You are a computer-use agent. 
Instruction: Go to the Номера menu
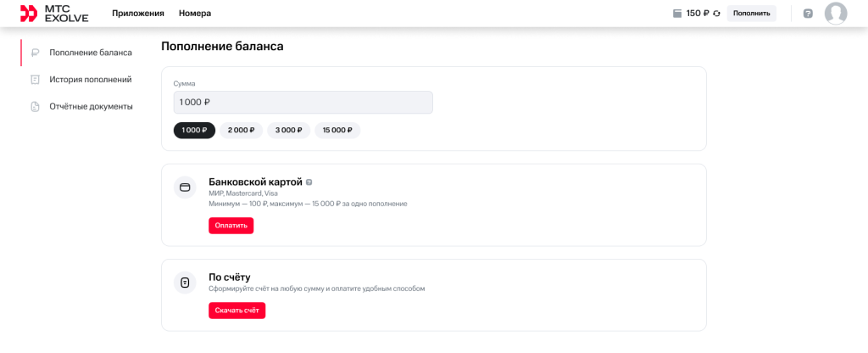[195, 14]
